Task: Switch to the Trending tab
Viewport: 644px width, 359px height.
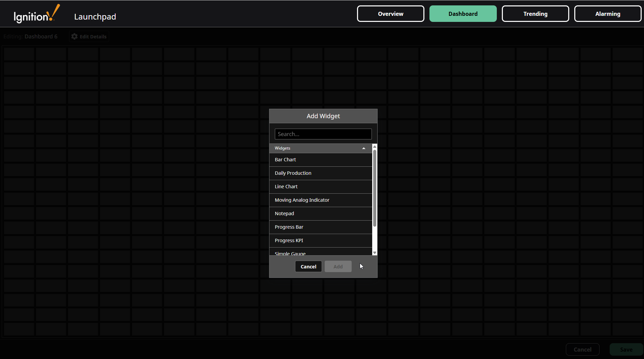Action: pyautogui.click(x=535, y=13)
